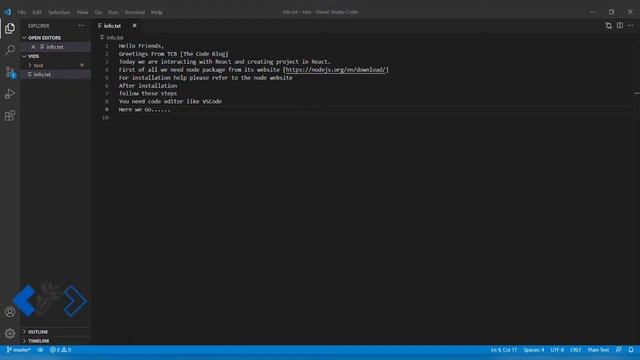Click the master branch indicator

[x=18, y=350]
